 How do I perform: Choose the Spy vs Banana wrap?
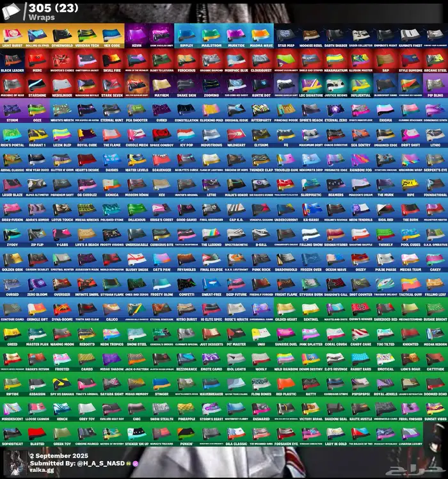pos(62,384)
